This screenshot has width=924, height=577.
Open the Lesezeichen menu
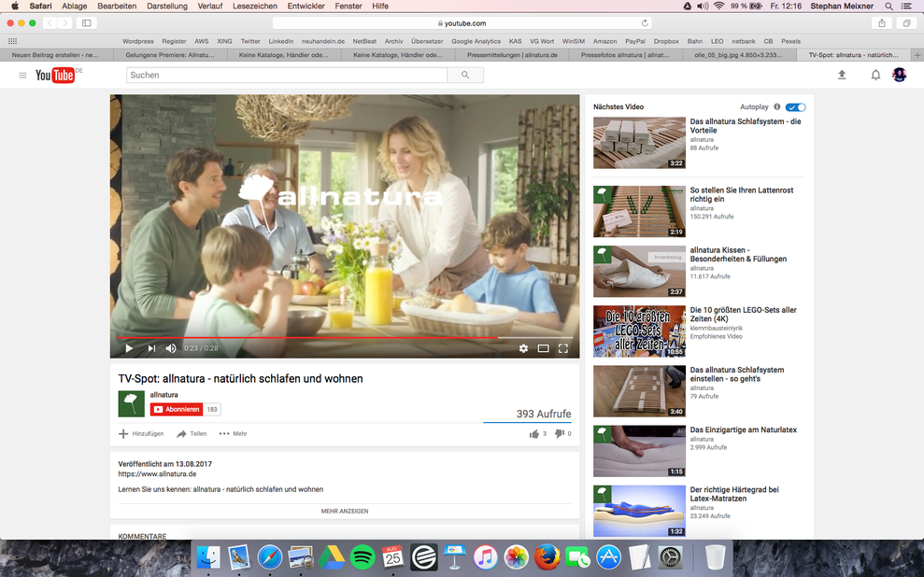click(254, 6)
